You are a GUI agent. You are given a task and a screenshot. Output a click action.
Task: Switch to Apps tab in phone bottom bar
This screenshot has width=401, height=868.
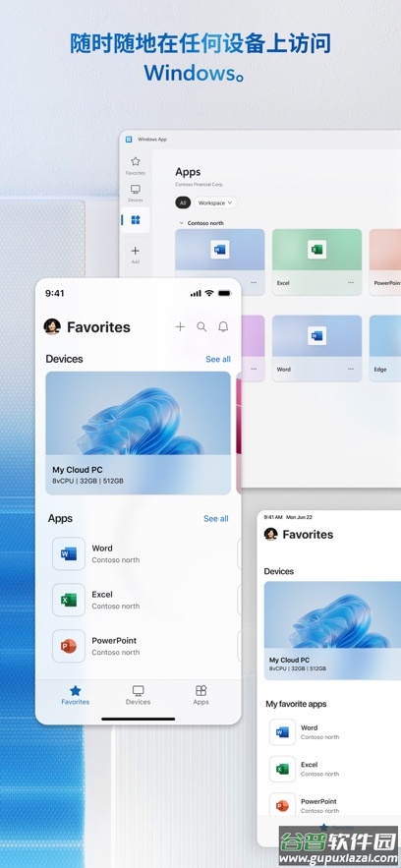coord(200,695)
